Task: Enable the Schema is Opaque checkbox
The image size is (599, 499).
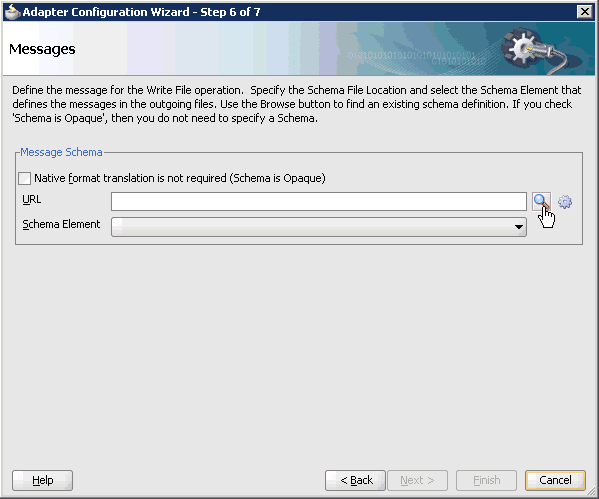Action: [x=24, y=178]
